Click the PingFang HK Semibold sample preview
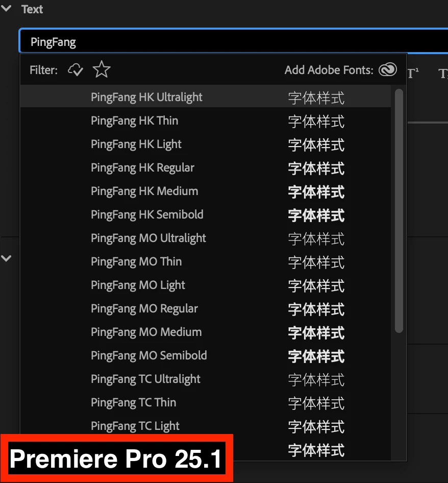This screenshot has height=483, width=448. [316, 215]
